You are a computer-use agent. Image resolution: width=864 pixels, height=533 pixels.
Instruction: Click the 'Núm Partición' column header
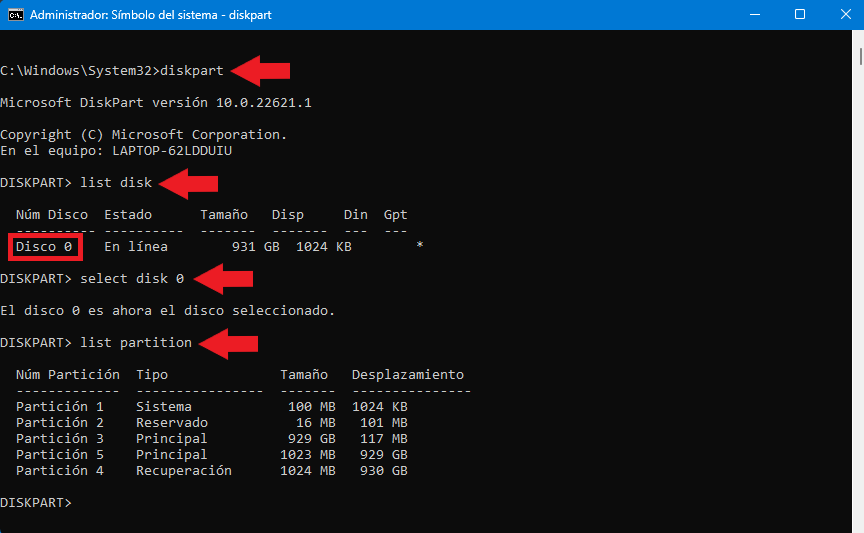click(x=68, y=374)
